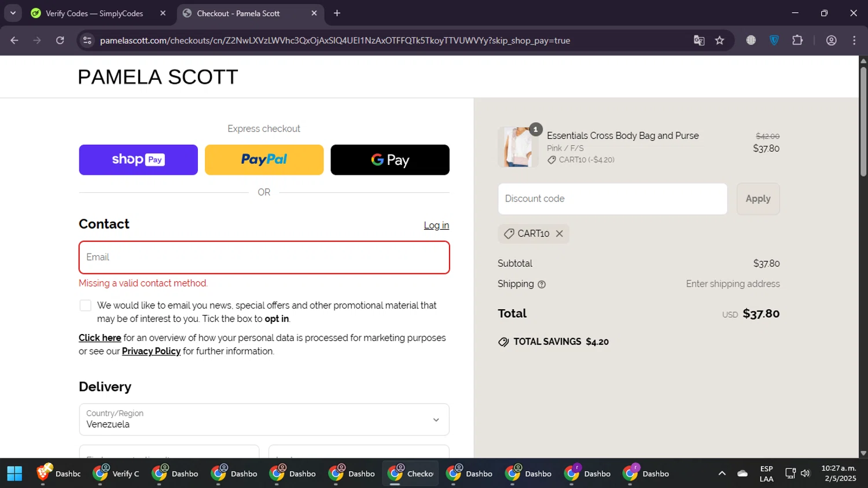868x488 pixels.
Task: Open the Privacy Policy link
Action: pos(151,351)
